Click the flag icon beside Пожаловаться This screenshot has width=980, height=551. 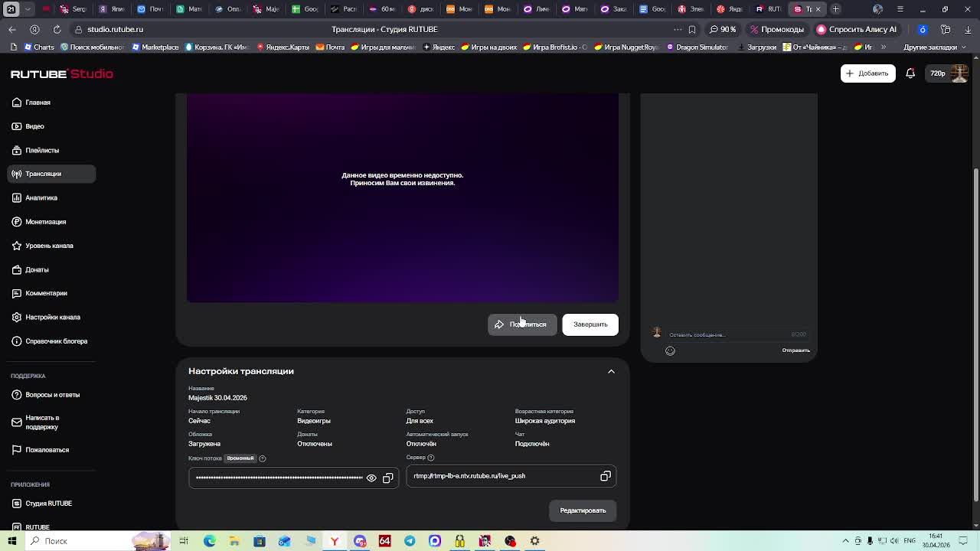(x=17, y=450)
